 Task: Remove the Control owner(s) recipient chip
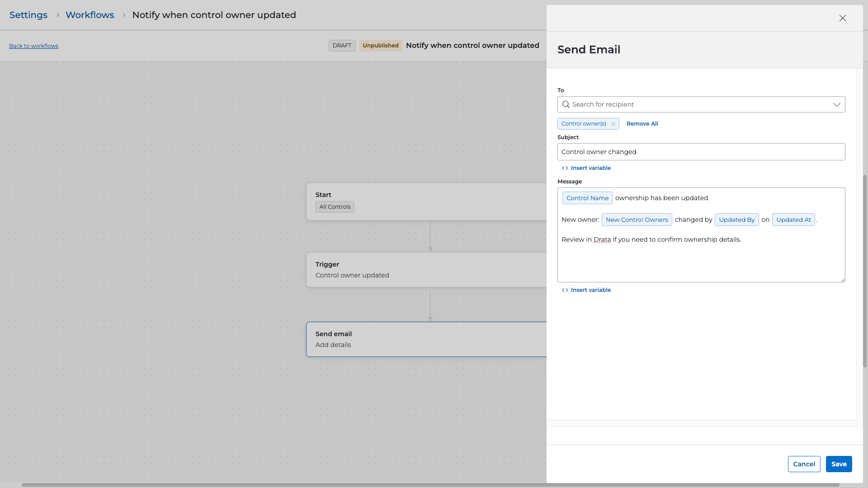[613, 124]
